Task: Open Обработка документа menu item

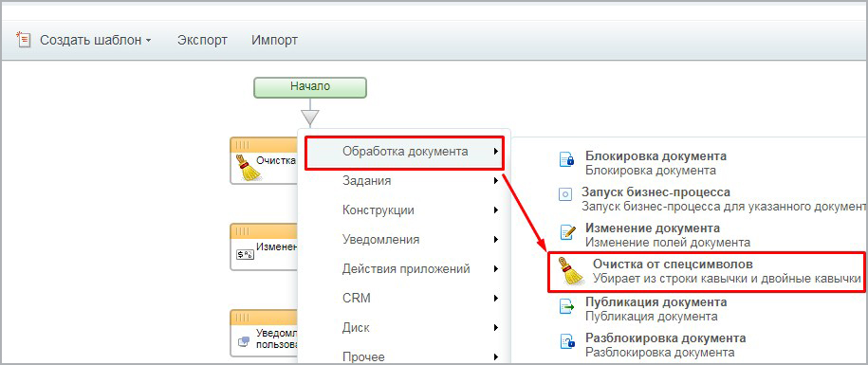Action: coord(405,152)
